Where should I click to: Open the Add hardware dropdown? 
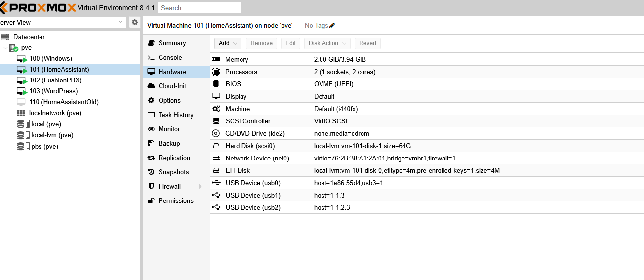(228, 43)
